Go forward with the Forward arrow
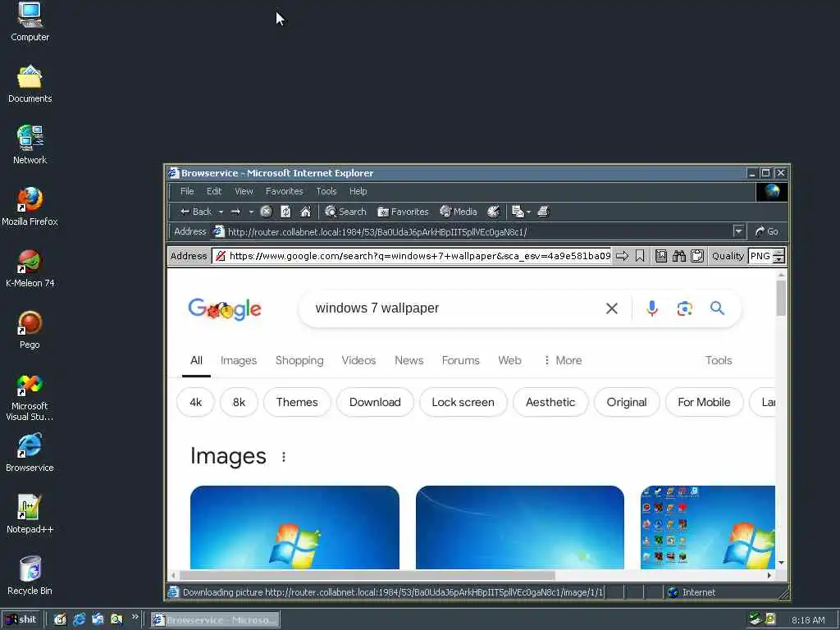This screenshot has width=840, height=630. [235, 212]
